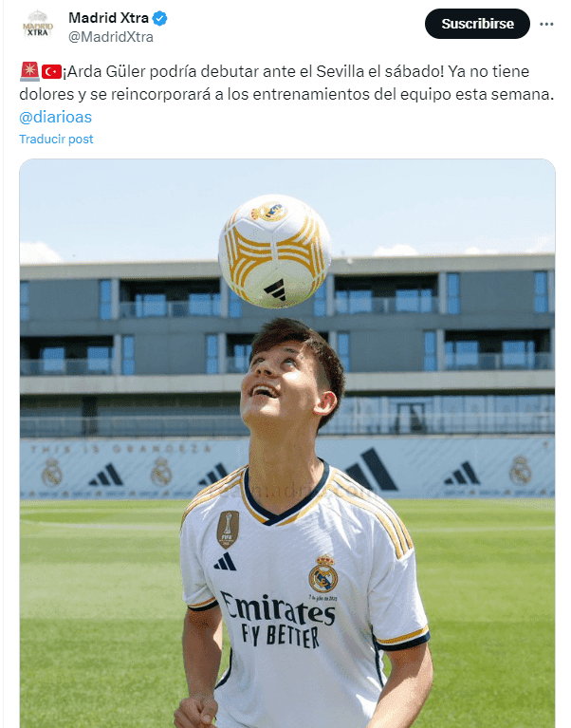
Task: Click the gold FIFA badge on the jersey
Action: pyautogui.click(x=228, y=530)
